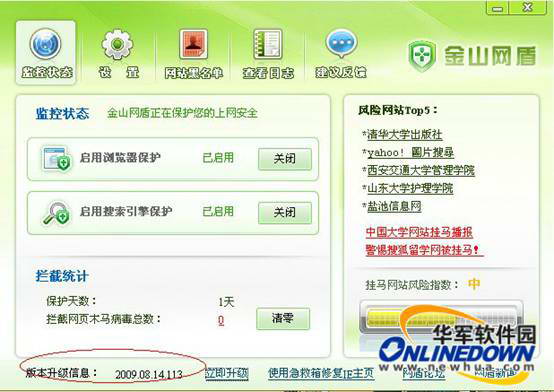The image size is (554, 392).
Task: Reset the interception count with 清零
Action: click(283, 318)
